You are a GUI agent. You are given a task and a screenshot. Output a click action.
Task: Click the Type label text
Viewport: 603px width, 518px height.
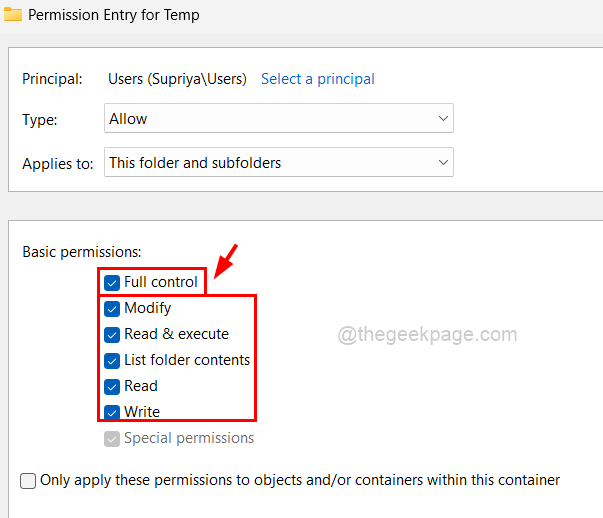pyautogui.click(x=40, y=119)
